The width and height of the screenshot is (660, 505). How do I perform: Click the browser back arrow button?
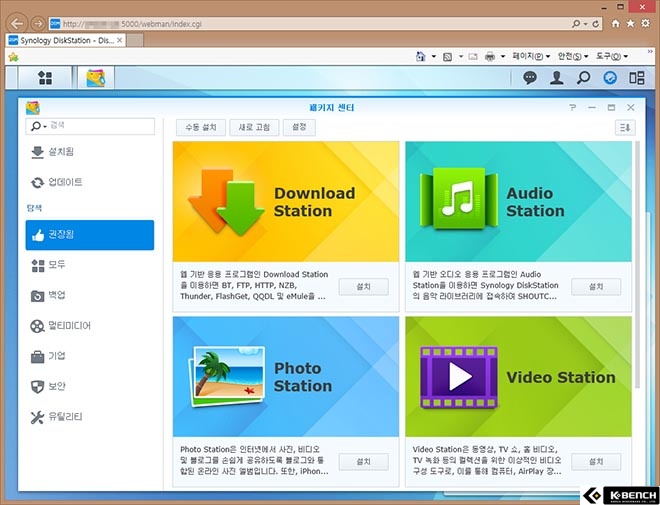pos(17,24)
